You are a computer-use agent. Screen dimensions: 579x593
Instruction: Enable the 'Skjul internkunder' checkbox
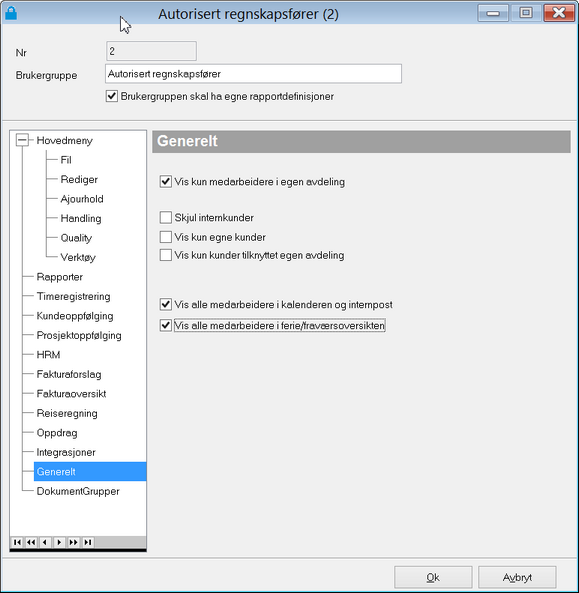coord(166,217)
